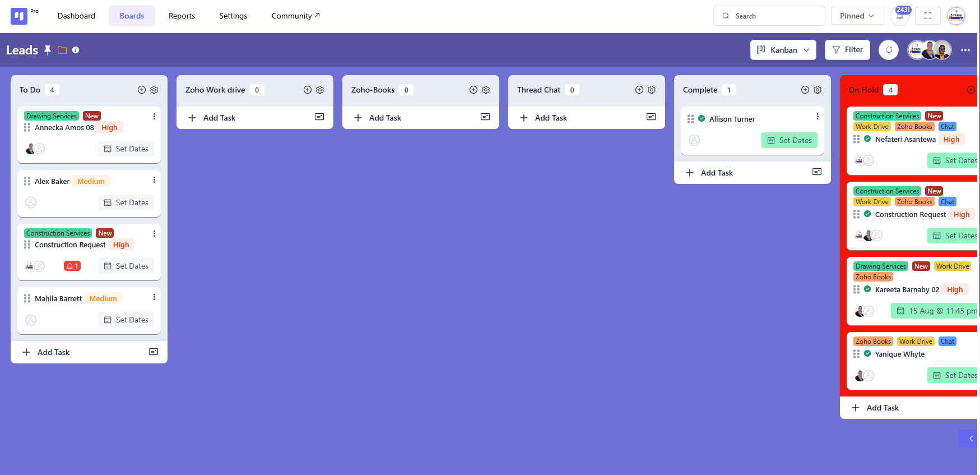
Task: Expand the Kanban view dropdown
Action: click(x=783, y=50)
